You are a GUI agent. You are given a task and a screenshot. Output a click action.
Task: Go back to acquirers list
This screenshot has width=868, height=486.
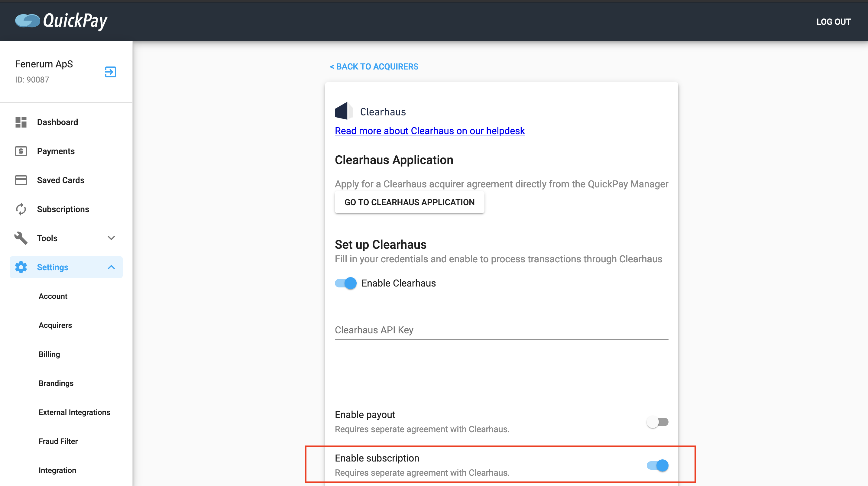tap(374, 66)
